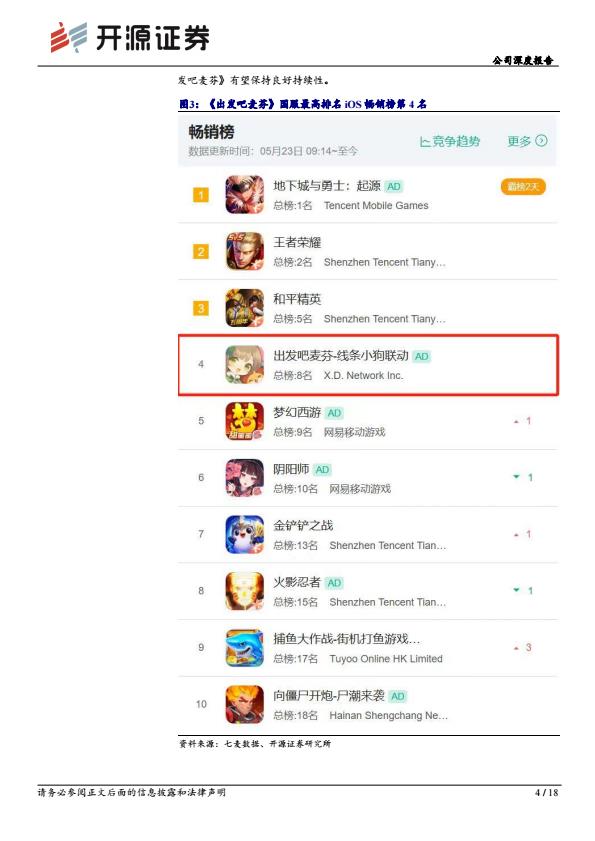Viewport: 595px width, 841px height.
Task: Select the 金铲铲之战 penguin icon
Action: point(245,534)
